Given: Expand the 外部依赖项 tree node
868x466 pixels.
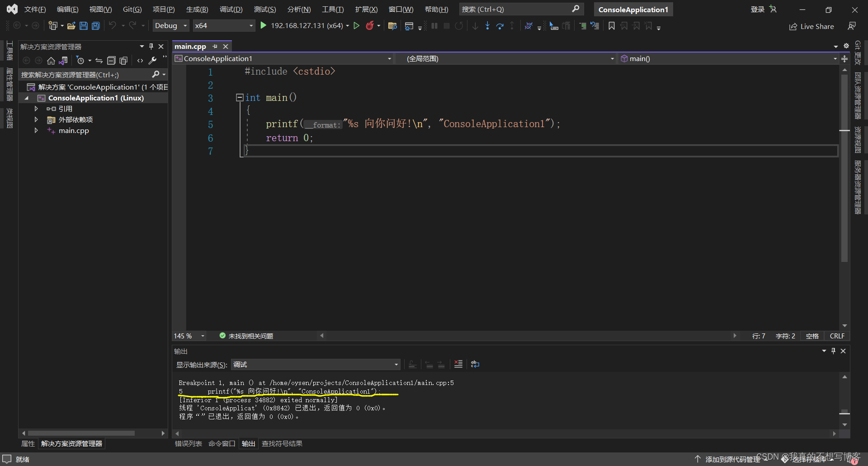Looking at the screenshot, I should click(x=36, y=119).
